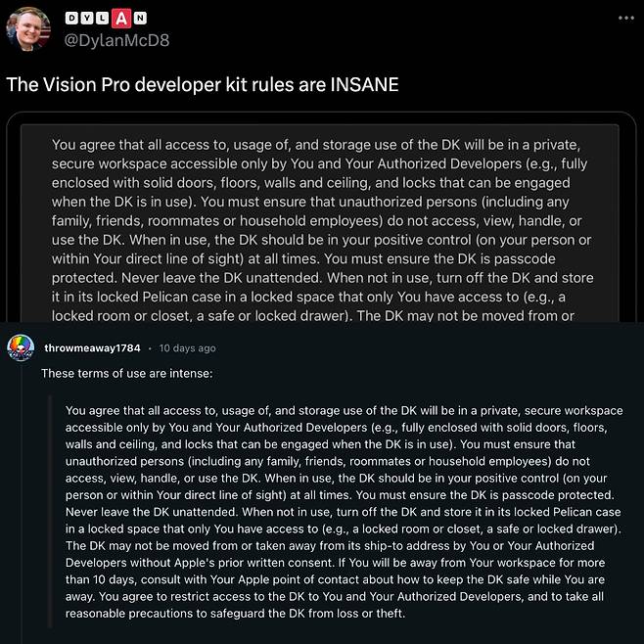
Task: Open the three-dot more options menu
Action: tap(626, 18)
